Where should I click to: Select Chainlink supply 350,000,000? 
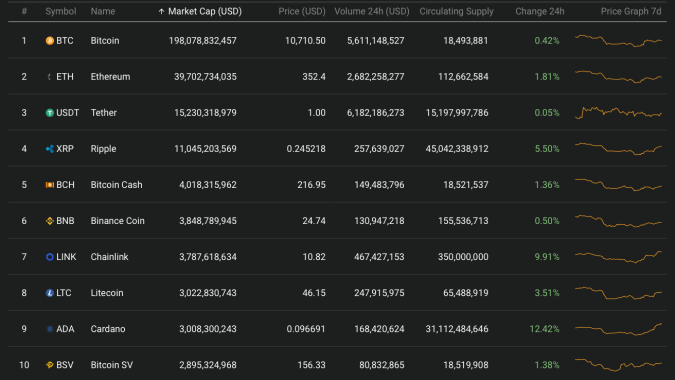tap(463, 257)
